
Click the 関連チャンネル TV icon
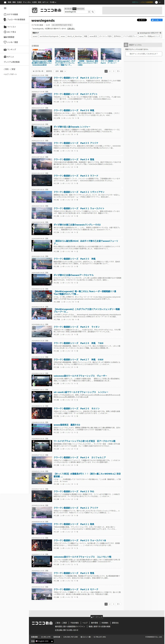click(126, 45)
